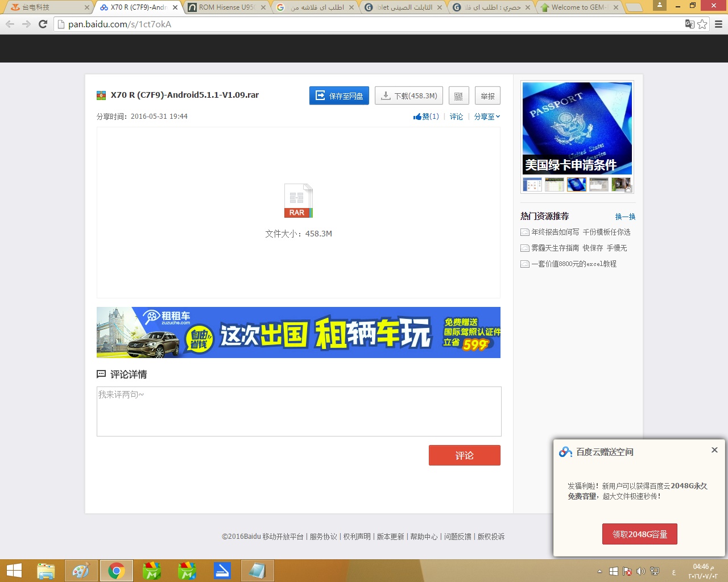Click the keyboard language indicator in tray

click(x=674, y=572)
